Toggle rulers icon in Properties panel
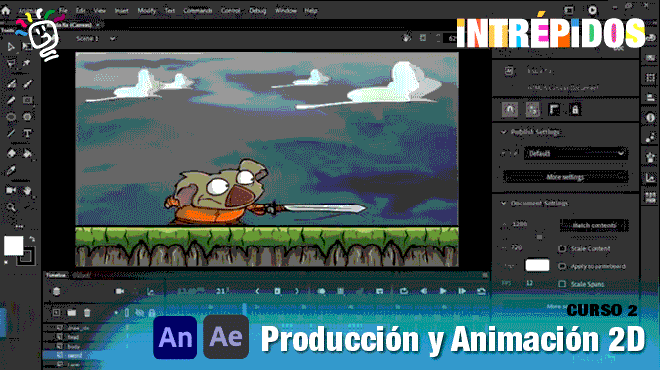Image resolution: width=660 pixels, height=370 pixels. click(554, 110)
